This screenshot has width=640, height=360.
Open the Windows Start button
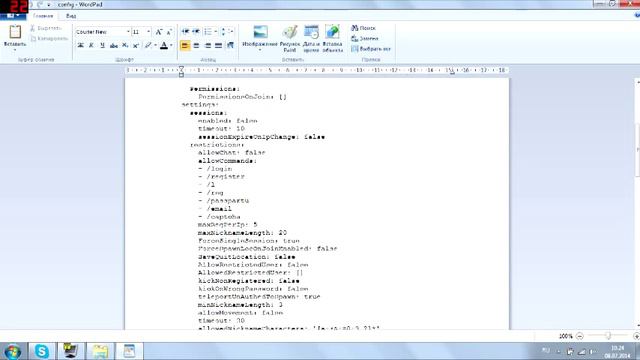[12, 351]
